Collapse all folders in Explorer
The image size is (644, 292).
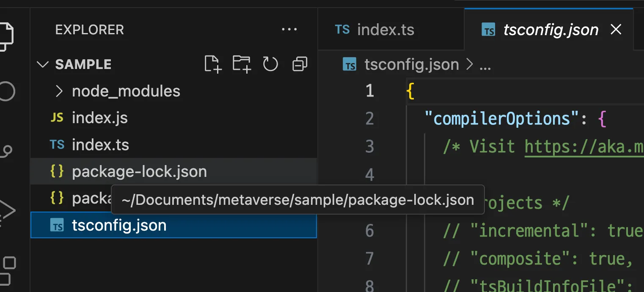point(300,64)
